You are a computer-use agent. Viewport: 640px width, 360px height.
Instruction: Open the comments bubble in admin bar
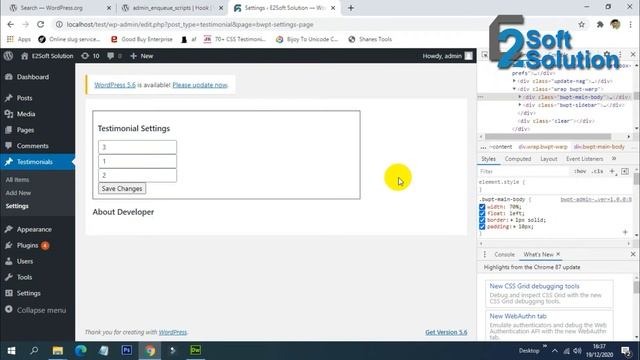114,56
